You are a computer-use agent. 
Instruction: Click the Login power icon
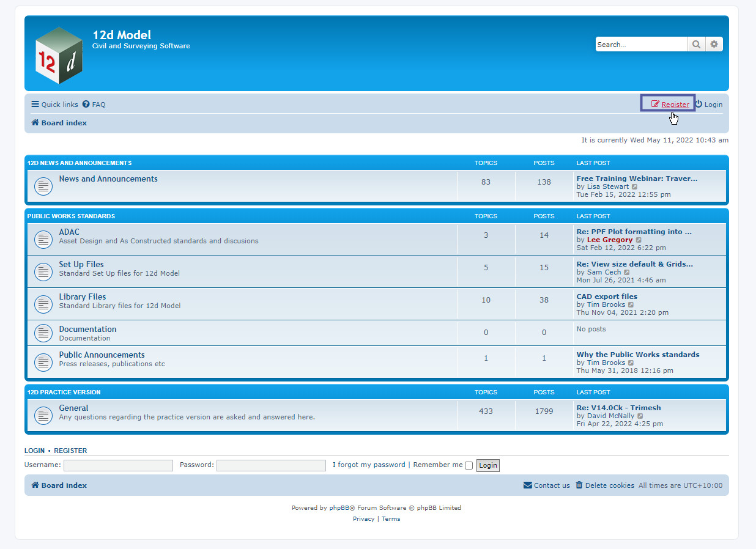tap(699, 104)
